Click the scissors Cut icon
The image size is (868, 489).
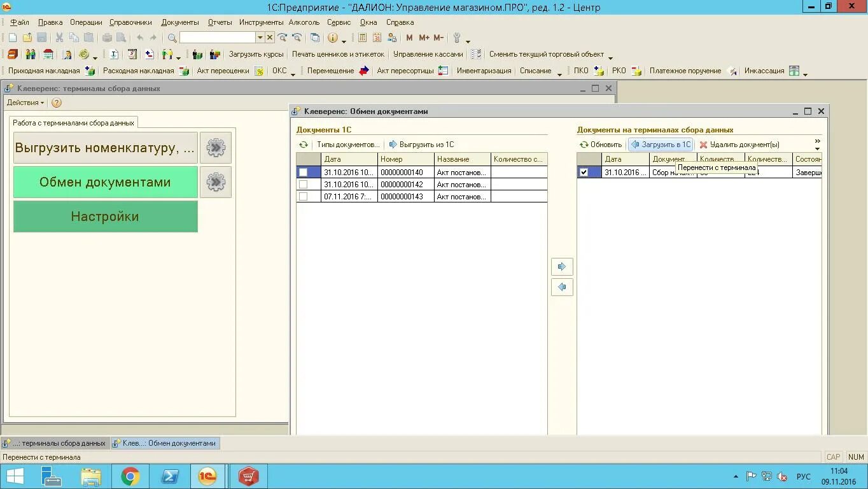point(59,38)
